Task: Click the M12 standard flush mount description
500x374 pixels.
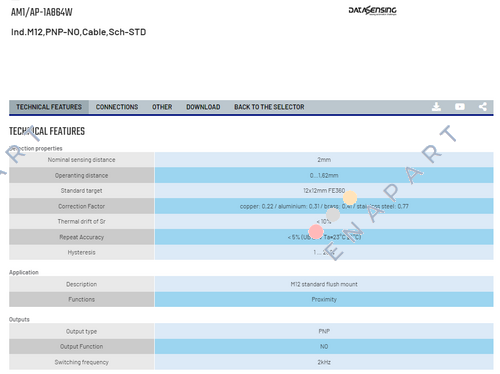Action: [324, 284]
